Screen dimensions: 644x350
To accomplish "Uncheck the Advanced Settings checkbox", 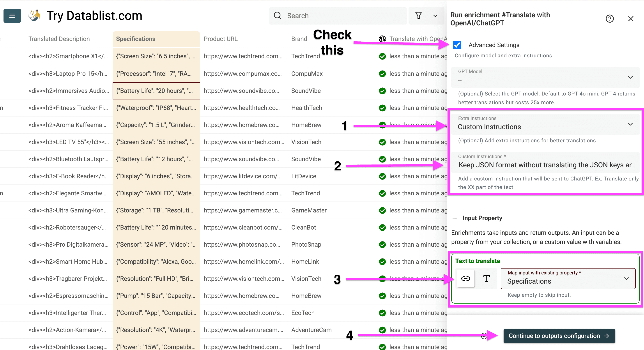I will 457,45.
